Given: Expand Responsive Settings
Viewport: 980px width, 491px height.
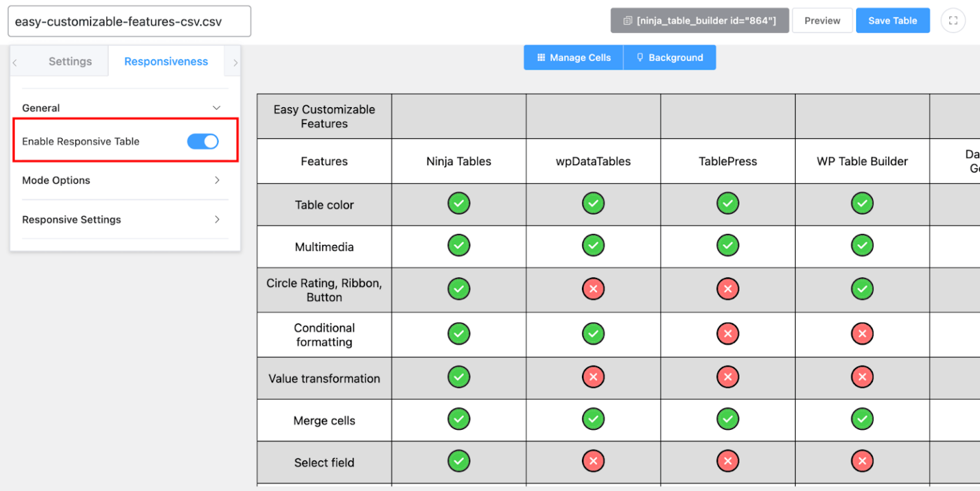Looking at the screenshot, I should click(x=218, y=219).
